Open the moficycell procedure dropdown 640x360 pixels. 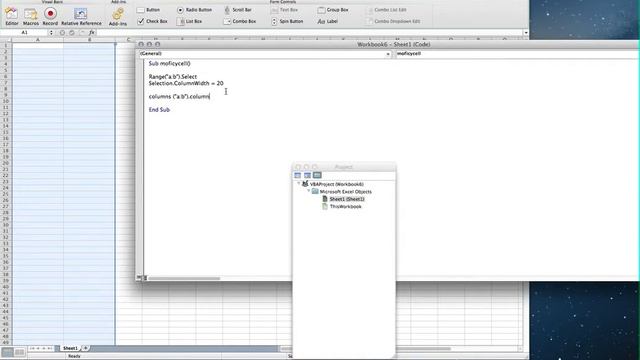(517, 54)
